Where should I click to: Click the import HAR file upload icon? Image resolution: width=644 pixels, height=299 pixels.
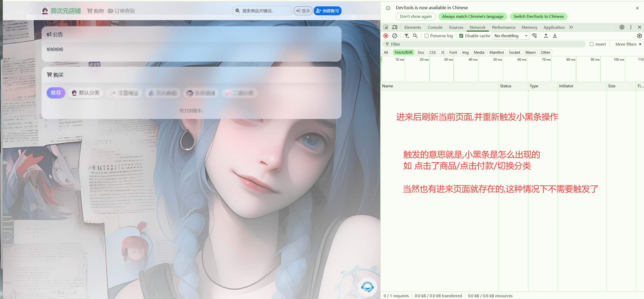[546, 36]
